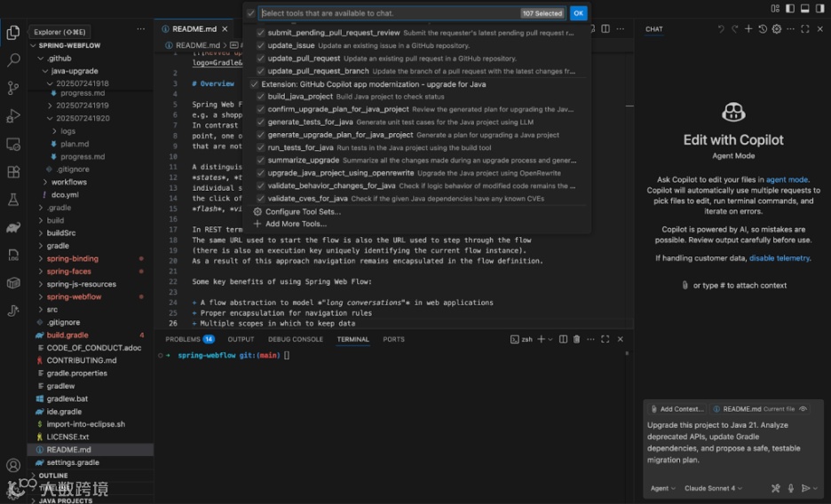
Task: Maximize the chat panel
Action: (x=805, y=29)
